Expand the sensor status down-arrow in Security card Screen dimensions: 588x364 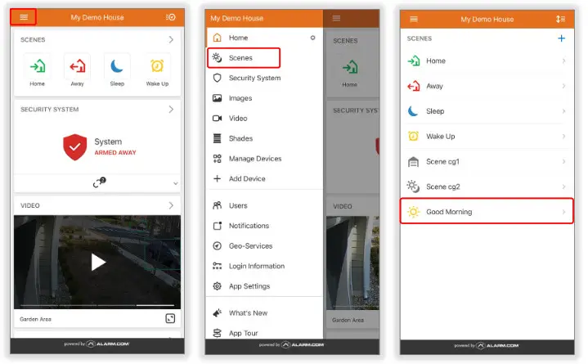pyautogui.click(x=176, y=183)
